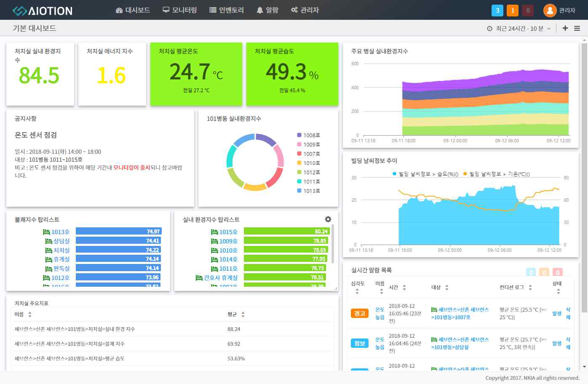Toggle 습도(%) series in weather chart legend
588x384 pixels.
tap(425, 174)
